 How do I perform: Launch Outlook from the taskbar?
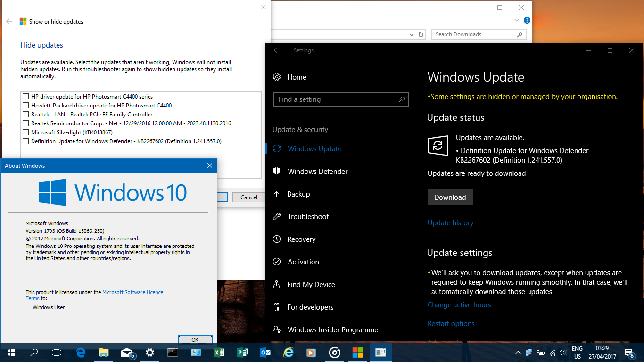pyautogui.click(x=265, y=353)
